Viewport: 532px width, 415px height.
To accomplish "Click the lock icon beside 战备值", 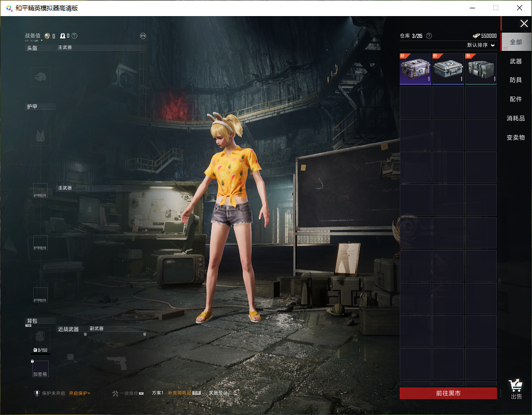I will click(62, 36).
